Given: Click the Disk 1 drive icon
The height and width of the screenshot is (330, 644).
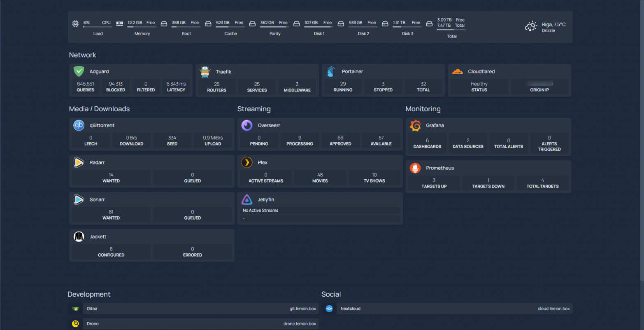Looking at the screenshot, I should tap(297, 24).
